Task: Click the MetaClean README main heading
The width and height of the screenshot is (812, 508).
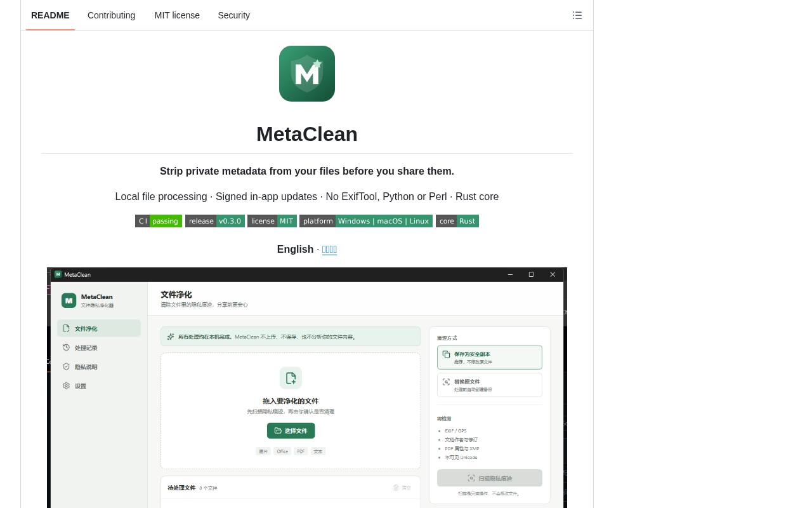Action: pyautogui.click(x=307, y=134)
